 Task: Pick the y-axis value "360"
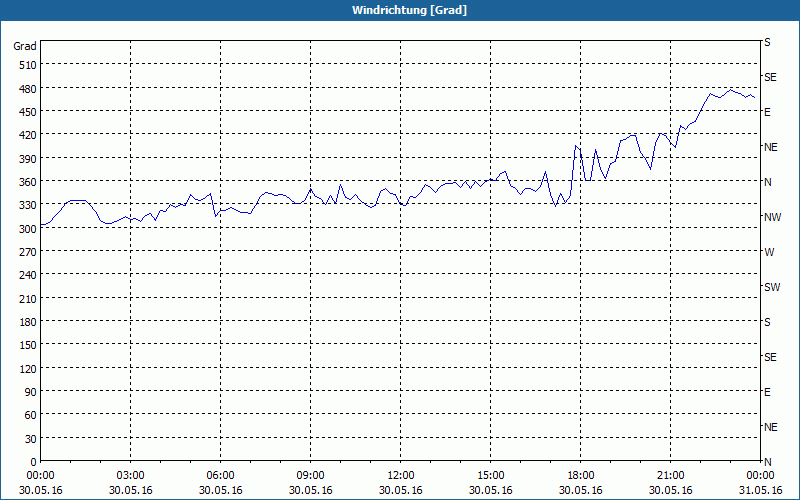[28, 182]
